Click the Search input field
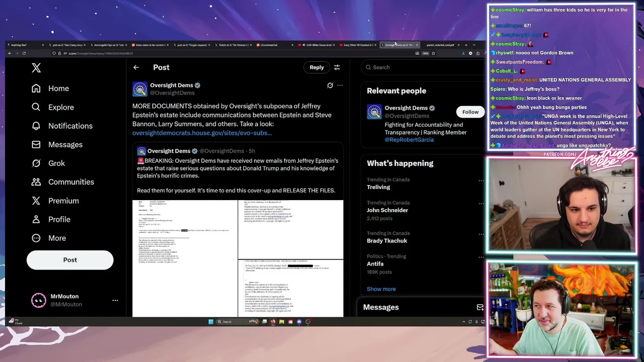Screen dimensions: 644x362 pos(423,67)
